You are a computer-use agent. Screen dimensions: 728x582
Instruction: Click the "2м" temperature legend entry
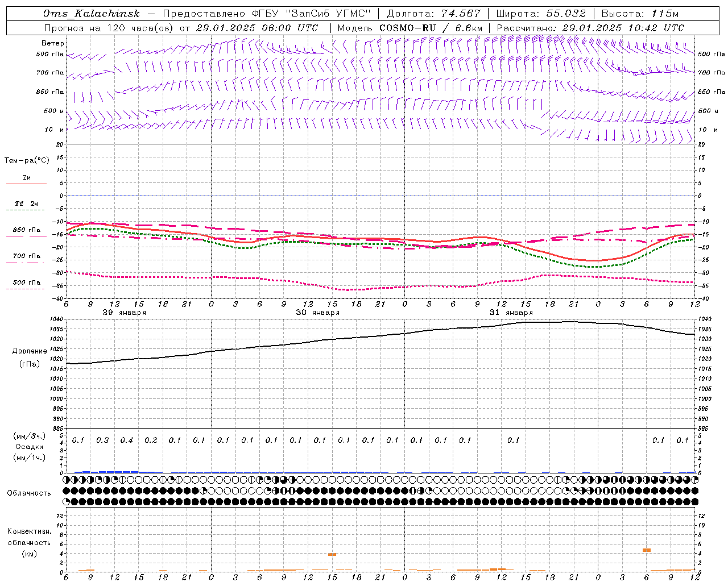[27, 178]
